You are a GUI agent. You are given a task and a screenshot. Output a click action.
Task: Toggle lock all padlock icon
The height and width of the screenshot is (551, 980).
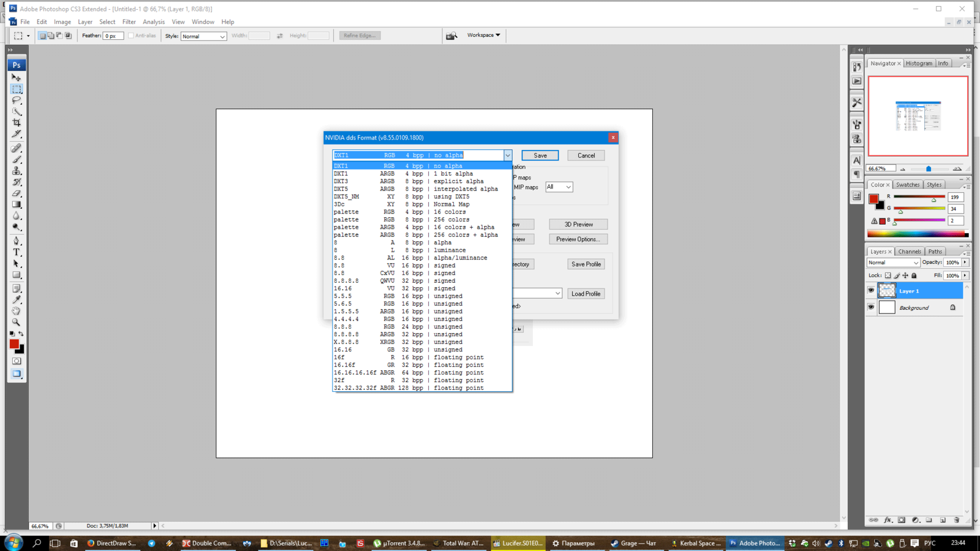914,275
